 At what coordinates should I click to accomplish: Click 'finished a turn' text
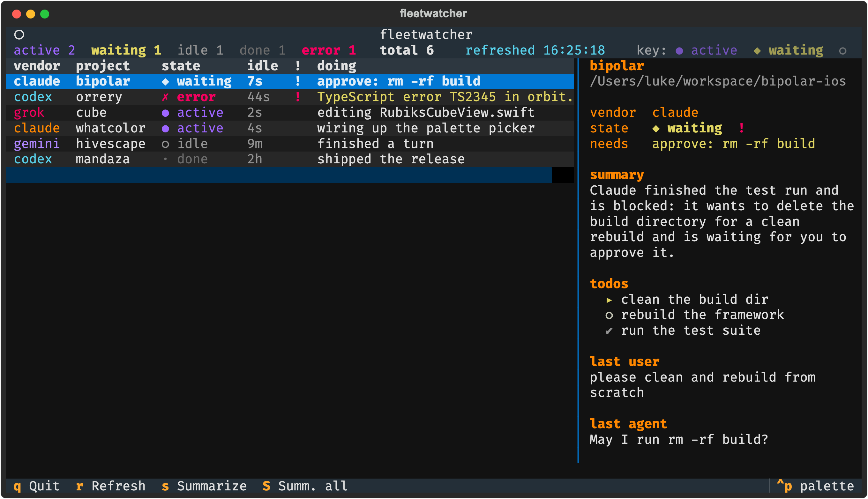[x=376, y=144]
